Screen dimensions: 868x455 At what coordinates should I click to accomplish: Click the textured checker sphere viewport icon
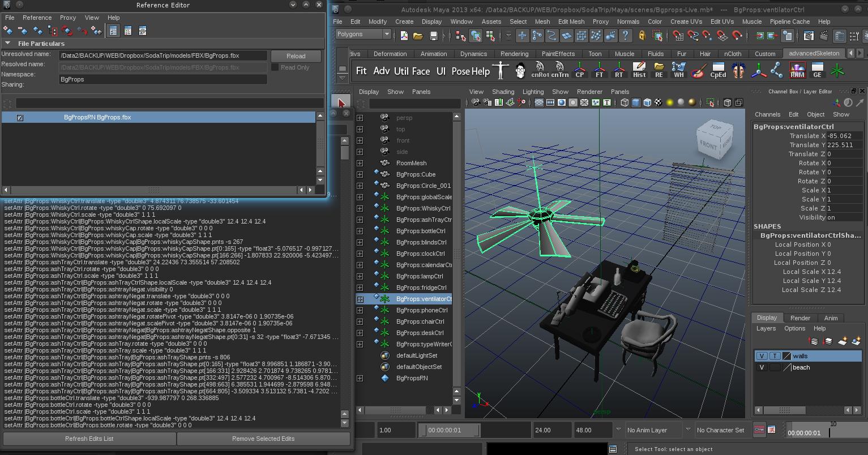tap(658, 102)
